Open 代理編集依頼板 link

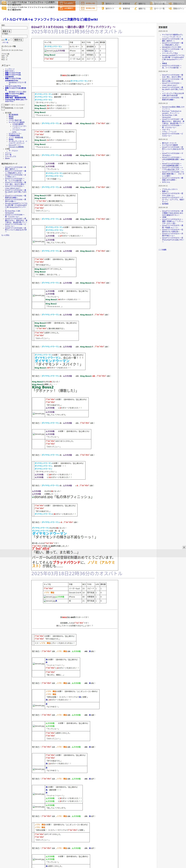coord(14,136)
